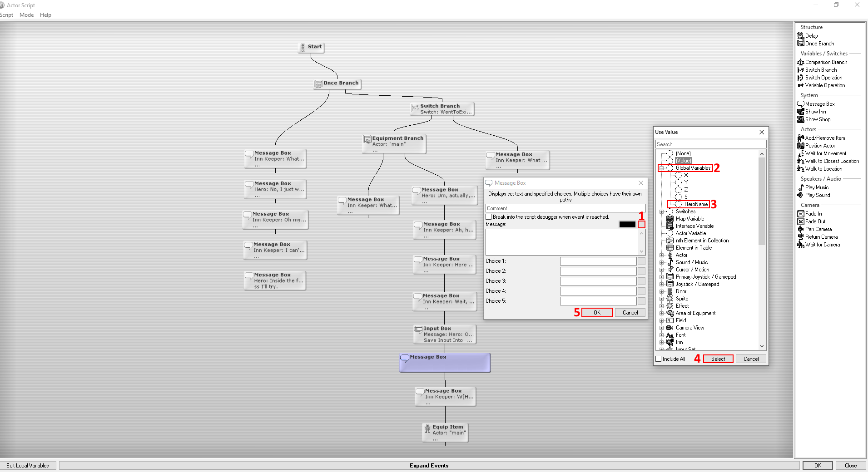868x472 pixels.
Task: Expand the Primary Joystick / Gamepad node
Action: point(661,277)
